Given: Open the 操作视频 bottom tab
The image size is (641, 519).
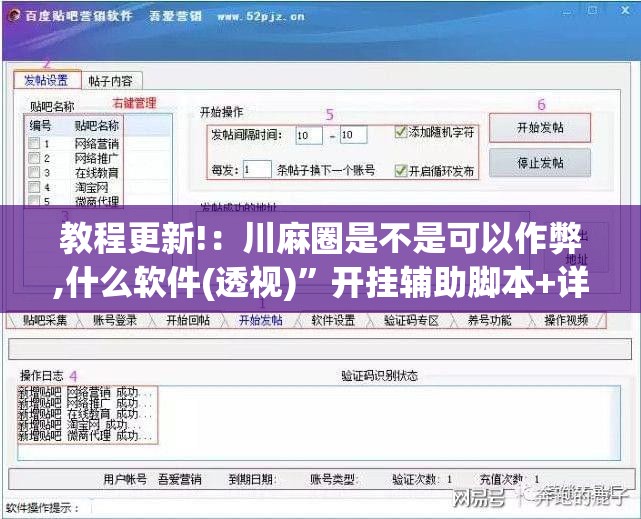Looking at the screenshot, I should tap(566, 320).
